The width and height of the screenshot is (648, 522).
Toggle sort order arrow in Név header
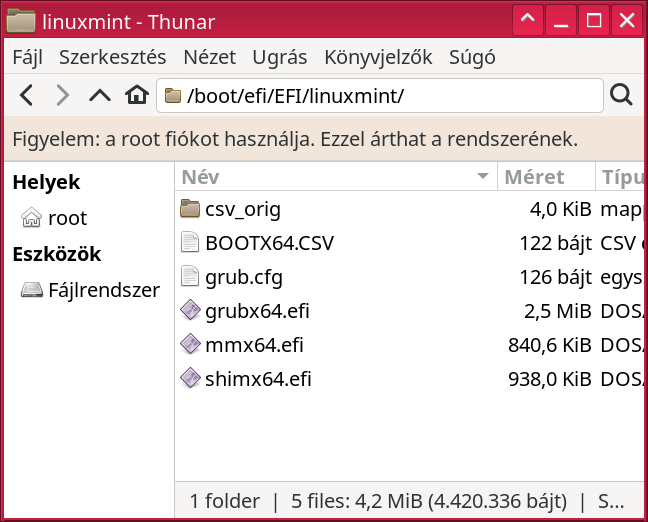[x=482, y=176]
